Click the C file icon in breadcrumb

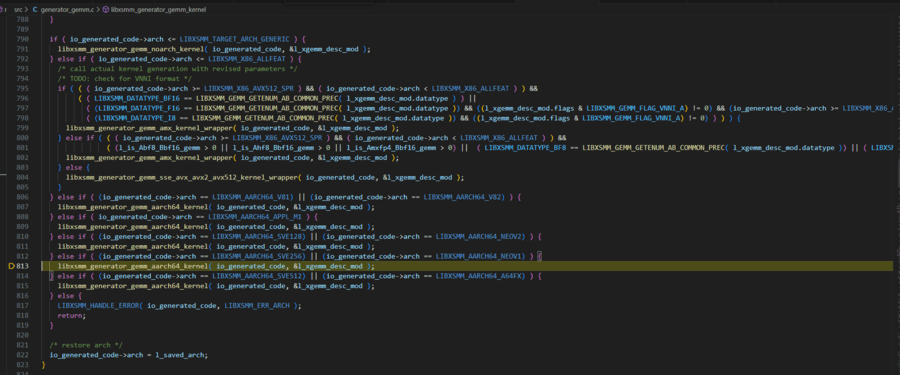(34, 10)
